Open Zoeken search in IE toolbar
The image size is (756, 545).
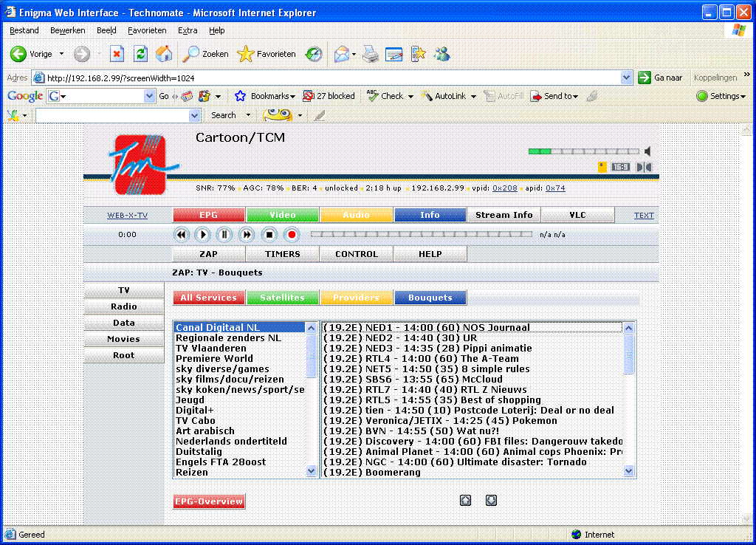coord(205,54)
